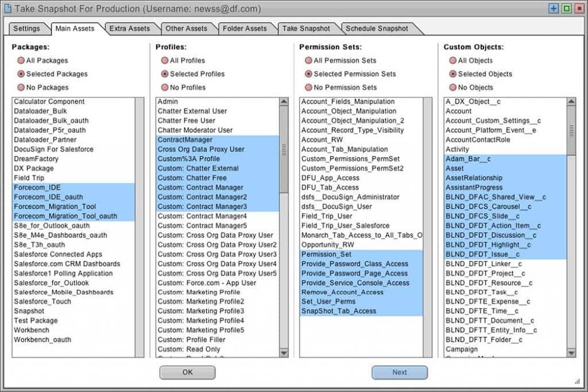Select Chatter Moderator User profile
Image resolution: width=588 pixels, height=392 pixels.
[x=218, y=130]
